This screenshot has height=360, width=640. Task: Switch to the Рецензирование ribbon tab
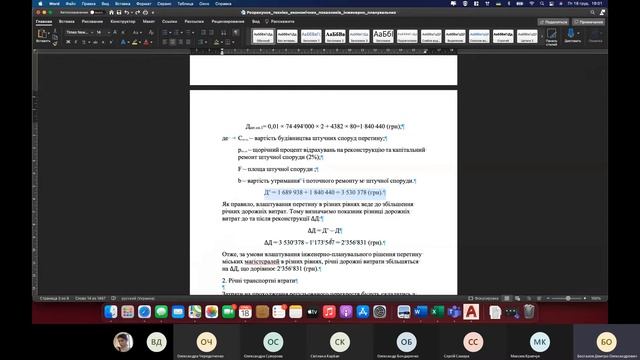pyautogui.click(x=228, y=22)
